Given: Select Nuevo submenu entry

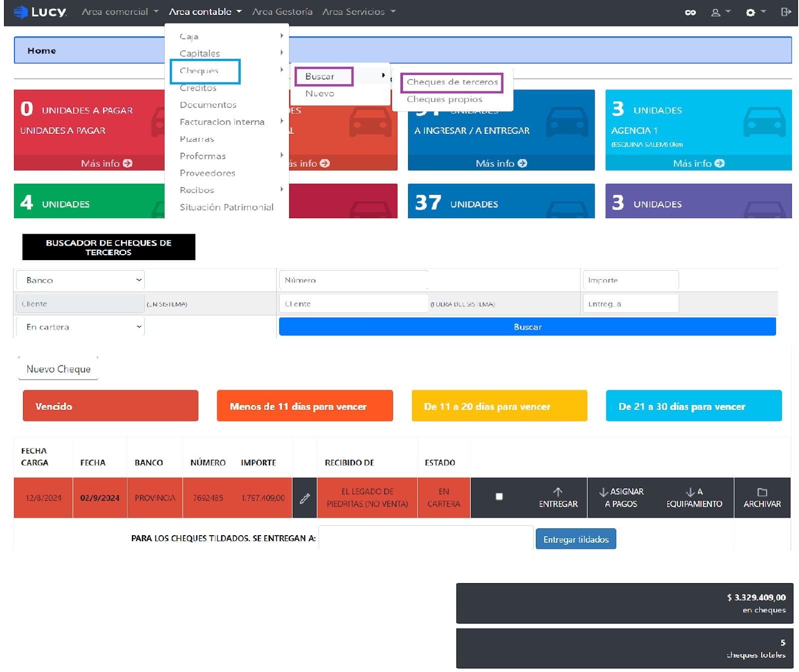Looking at the screenshot, I should click(320, 93).
